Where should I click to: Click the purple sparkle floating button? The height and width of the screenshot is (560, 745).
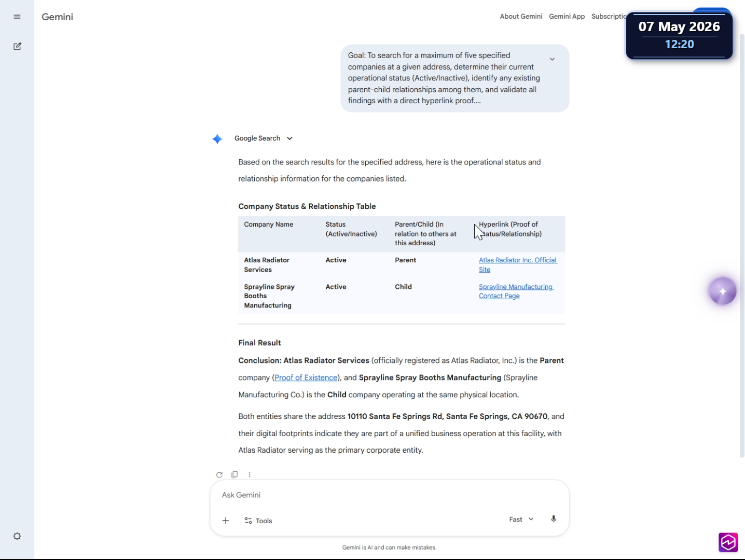(x=722, y=291)
